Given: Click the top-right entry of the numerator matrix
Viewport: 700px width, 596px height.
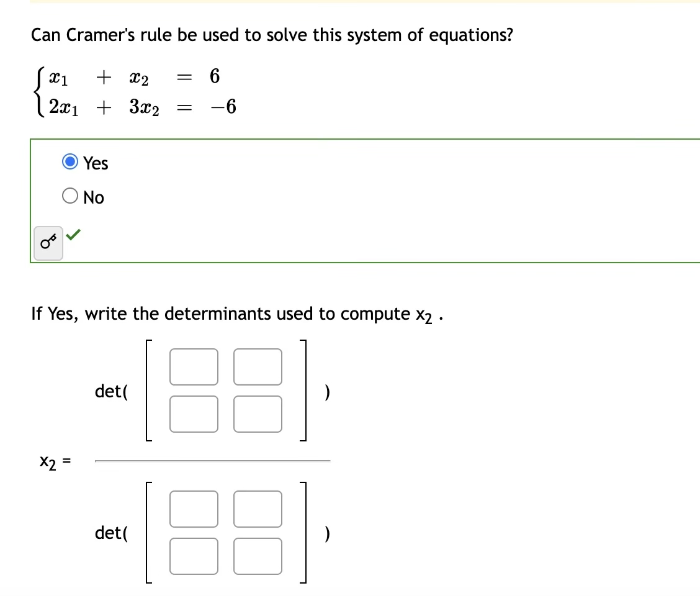Looking at the screenshot, I should [x=258, y=366].
